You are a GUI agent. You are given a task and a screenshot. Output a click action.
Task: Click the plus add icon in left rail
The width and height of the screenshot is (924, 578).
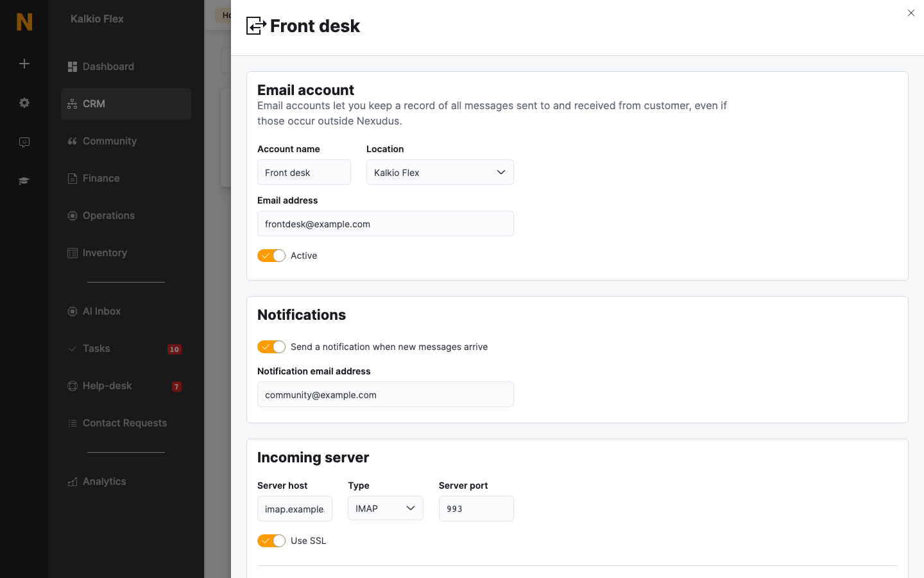pyautogui.click(x=24, y=64)
